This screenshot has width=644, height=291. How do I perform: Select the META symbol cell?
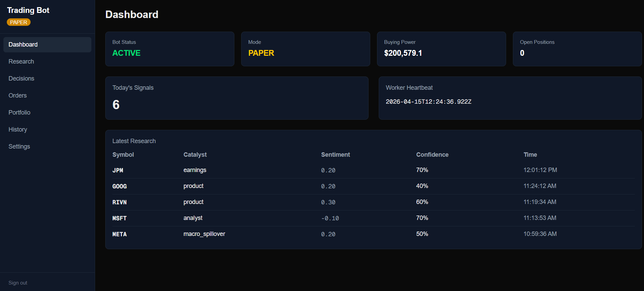(x=120, y=234)
